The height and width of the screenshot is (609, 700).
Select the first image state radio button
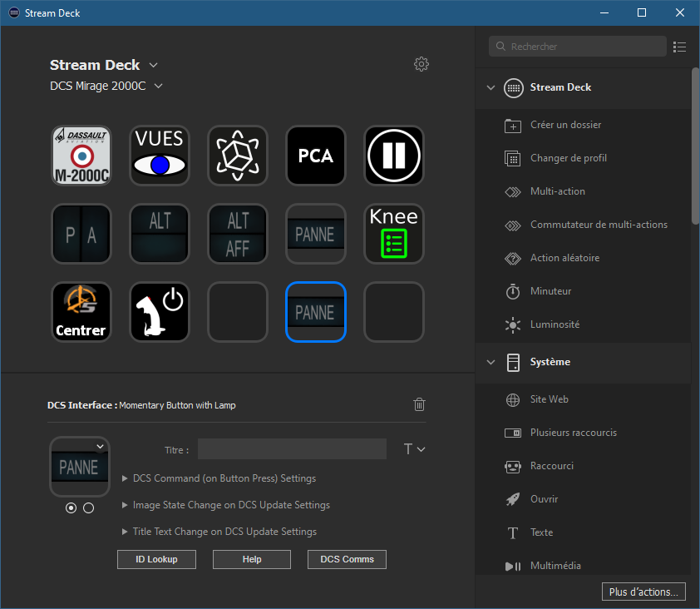pyautogui.click(x=71, y=508)
